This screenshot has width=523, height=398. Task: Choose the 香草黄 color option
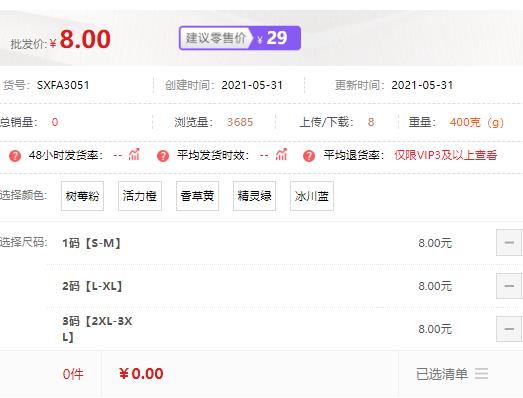(x=197, y=196)
